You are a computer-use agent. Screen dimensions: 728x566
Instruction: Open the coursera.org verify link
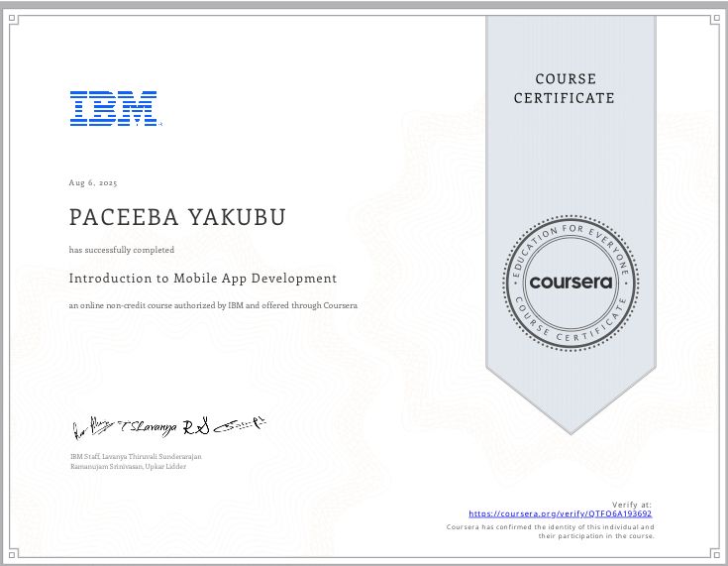(560, 513)
